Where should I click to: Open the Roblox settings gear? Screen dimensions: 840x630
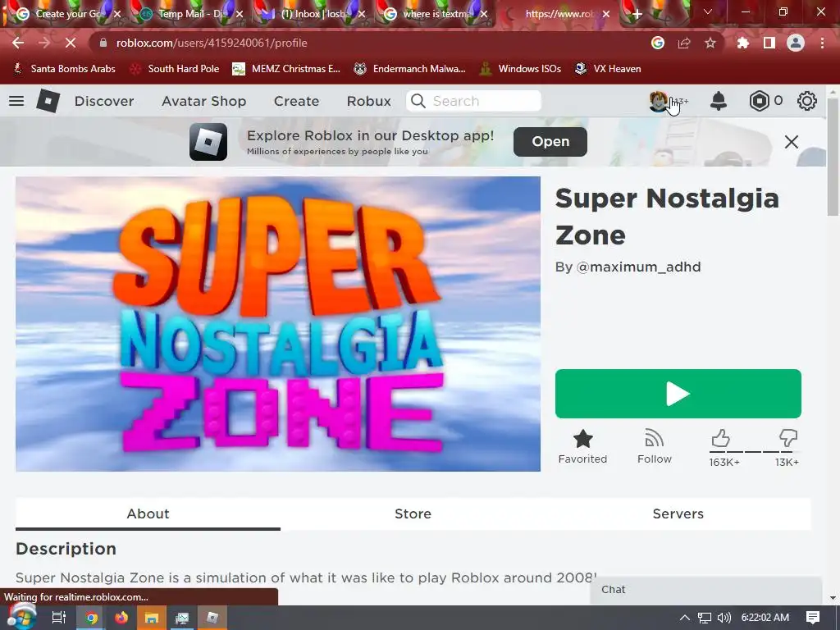coord(807,101)
